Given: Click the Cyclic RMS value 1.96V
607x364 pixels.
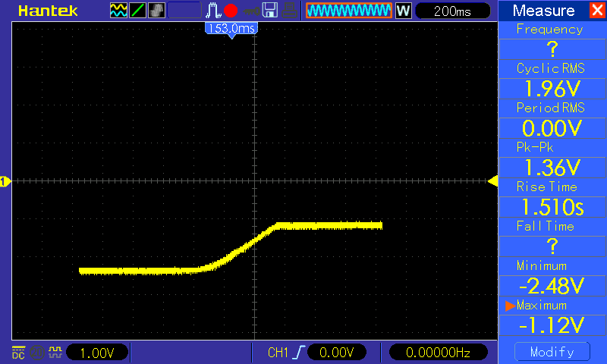Looking at the screenshot, I should pyautogui.click(x=552, y=89).
